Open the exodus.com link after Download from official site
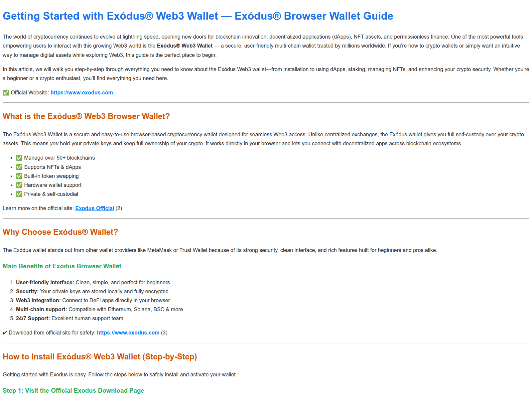 [x=128, y=333]
